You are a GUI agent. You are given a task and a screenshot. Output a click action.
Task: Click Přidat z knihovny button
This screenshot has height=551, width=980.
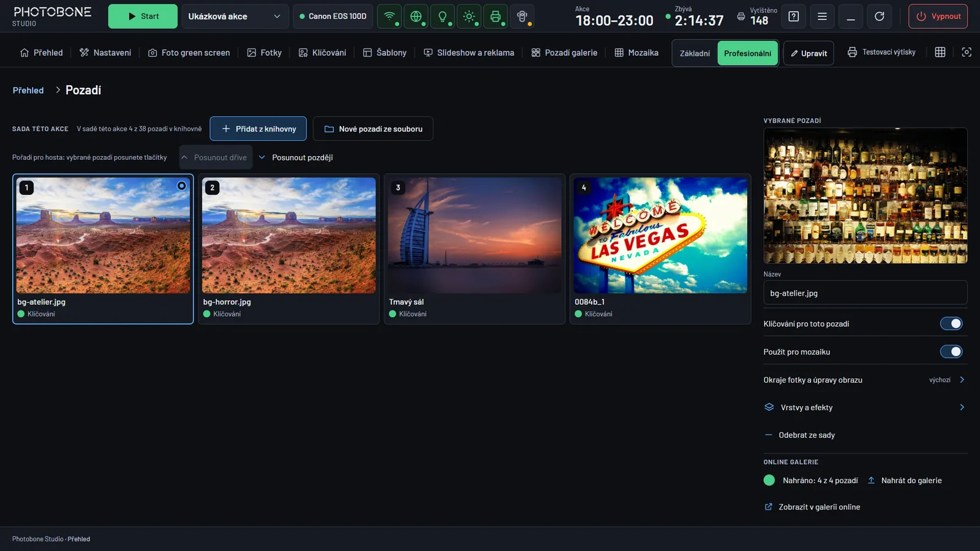[258, 129]
